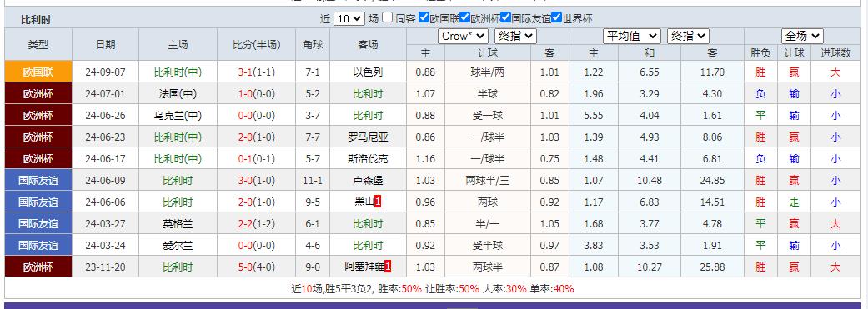Screen dimensions: 868x309
Task: Open the 2-2(1-2) score for England match
Action: (x=257, y=224)
